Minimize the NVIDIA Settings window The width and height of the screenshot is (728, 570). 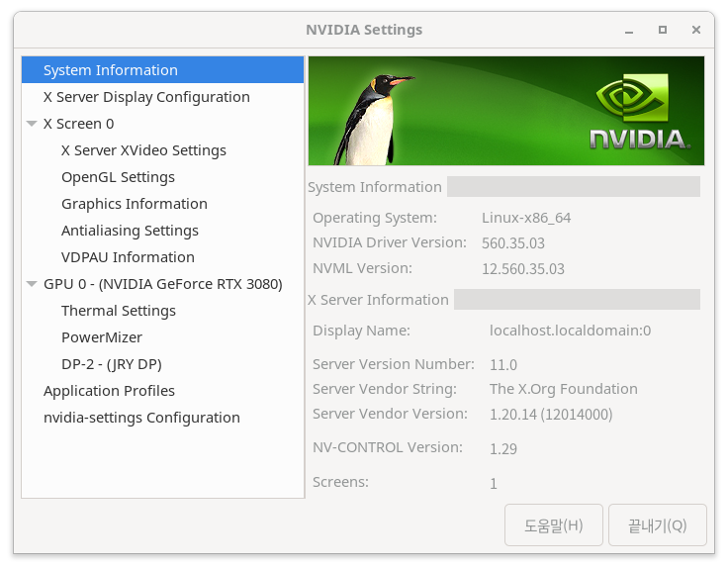[629, 31]
